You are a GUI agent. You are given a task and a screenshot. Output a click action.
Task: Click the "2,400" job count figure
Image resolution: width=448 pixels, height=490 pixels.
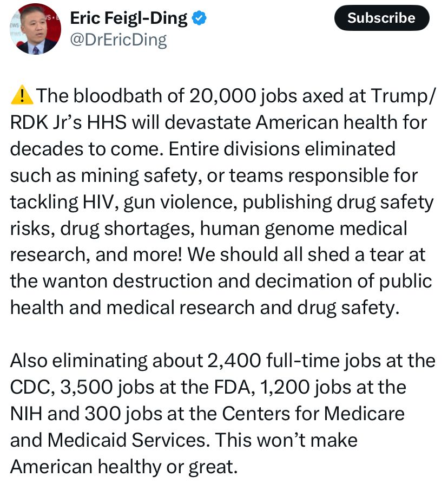tap(234, 360)
